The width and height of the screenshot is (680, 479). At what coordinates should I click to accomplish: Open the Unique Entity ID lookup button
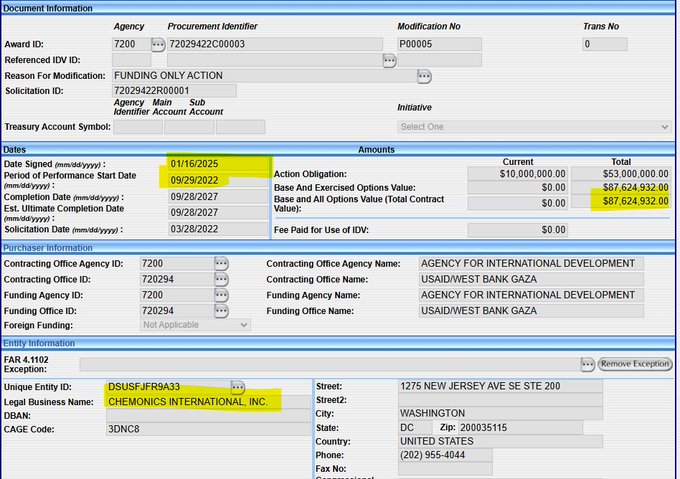pyautogui.click(x=238, y=387)
